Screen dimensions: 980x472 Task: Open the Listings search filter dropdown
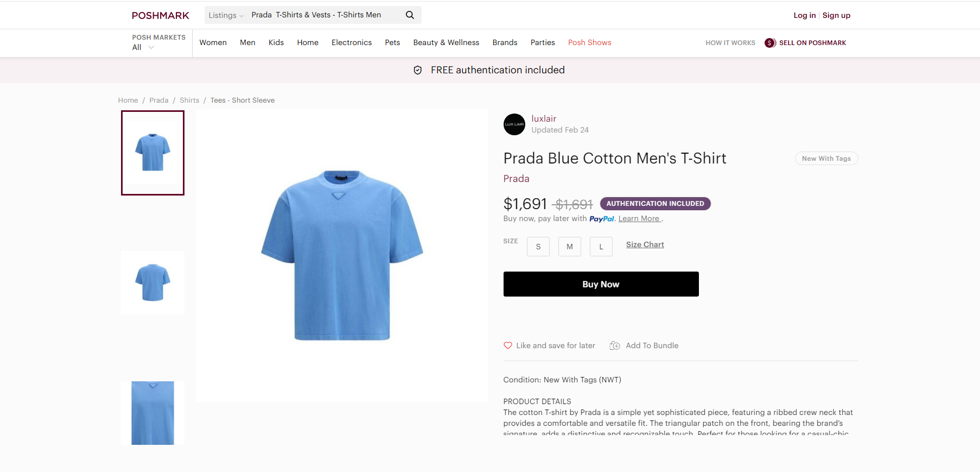pos(226,15)
